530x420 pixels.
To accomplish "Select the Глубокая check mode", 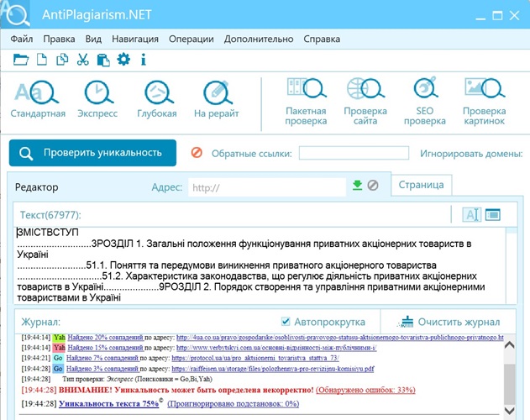I will pyautogui.click(x=157, y=99).
